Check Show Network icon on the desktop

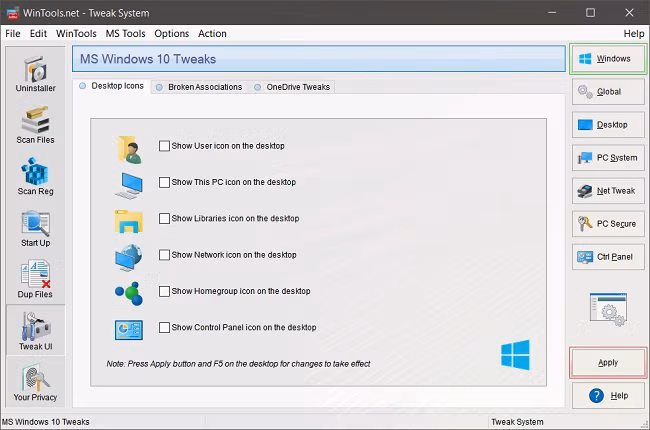coord(164,255)
